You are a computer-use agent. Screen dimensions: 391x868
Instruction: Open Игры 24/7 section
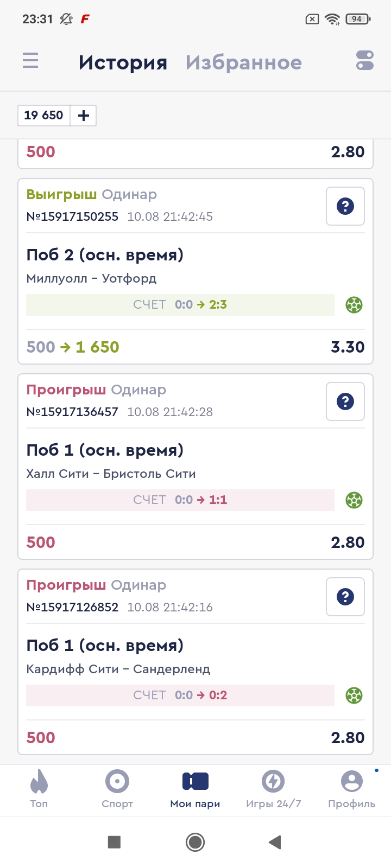click(273, 789)
